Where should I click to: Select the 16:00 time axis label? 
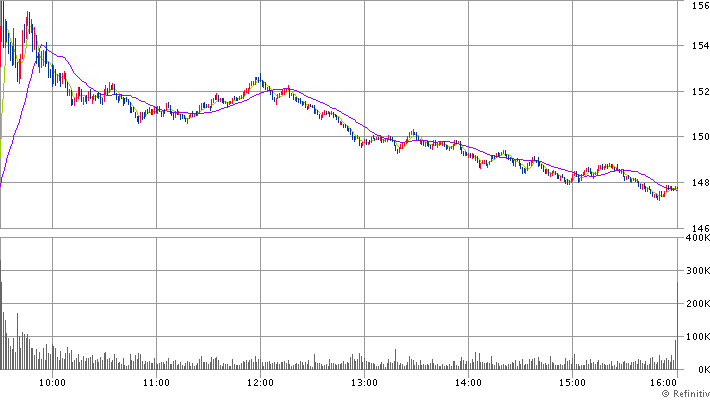664,382
